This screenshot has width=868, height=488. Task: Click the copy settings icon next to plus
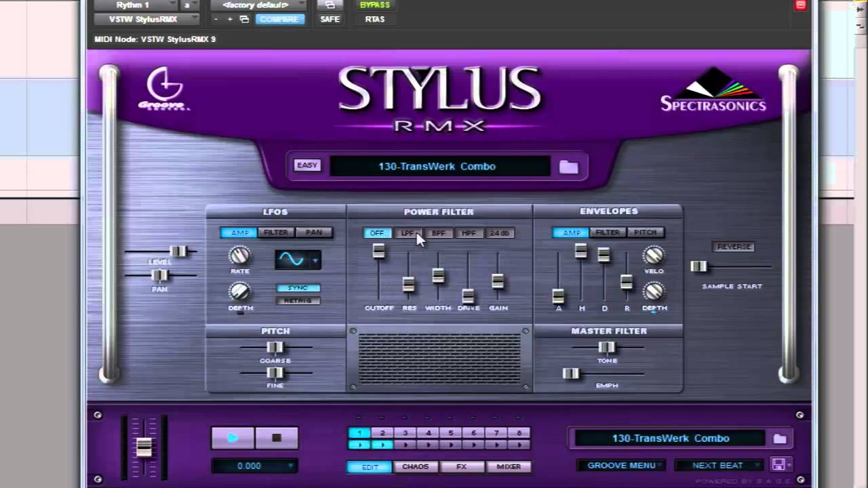coord(244,19)
